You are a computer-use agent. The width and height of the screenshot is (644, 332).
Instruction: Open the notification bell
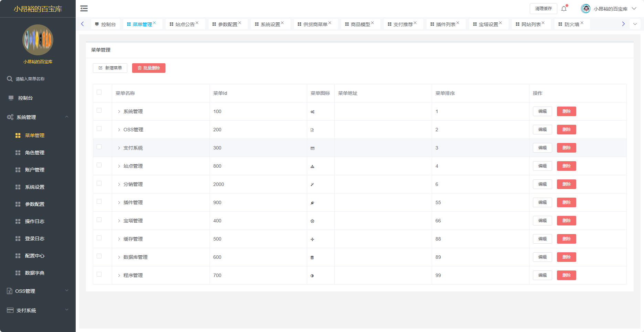pyautogui.click(x=564, y=9)
